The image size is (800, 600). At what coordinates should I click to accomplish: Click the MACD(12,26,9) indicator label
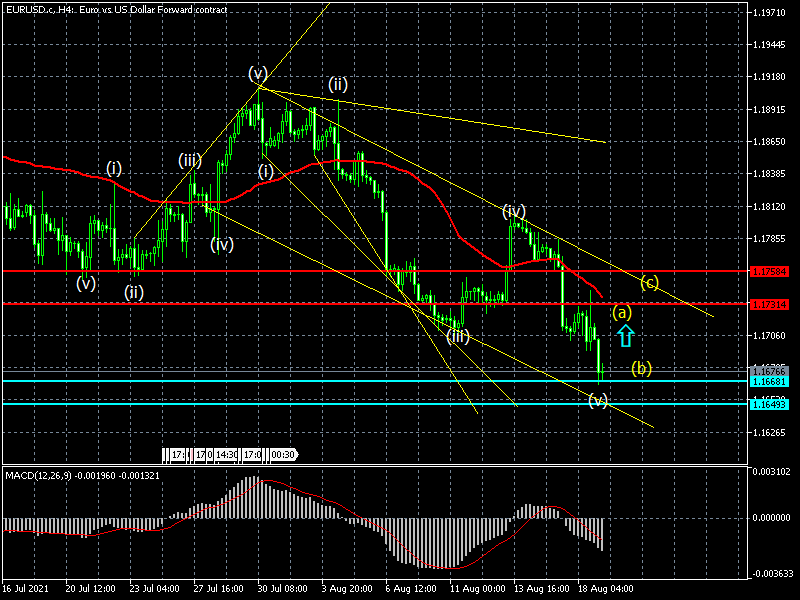click(82, 476)
